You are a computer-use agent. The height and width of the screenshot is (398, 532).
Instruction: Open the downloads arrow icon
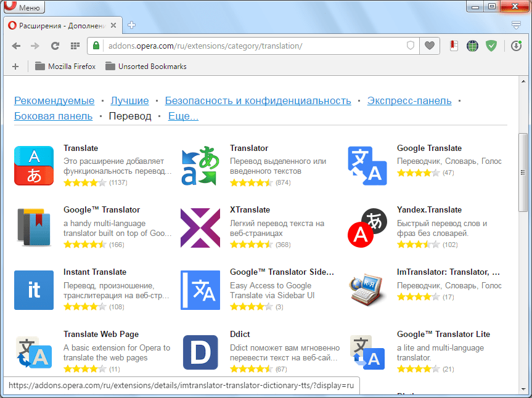pos(517,46)
